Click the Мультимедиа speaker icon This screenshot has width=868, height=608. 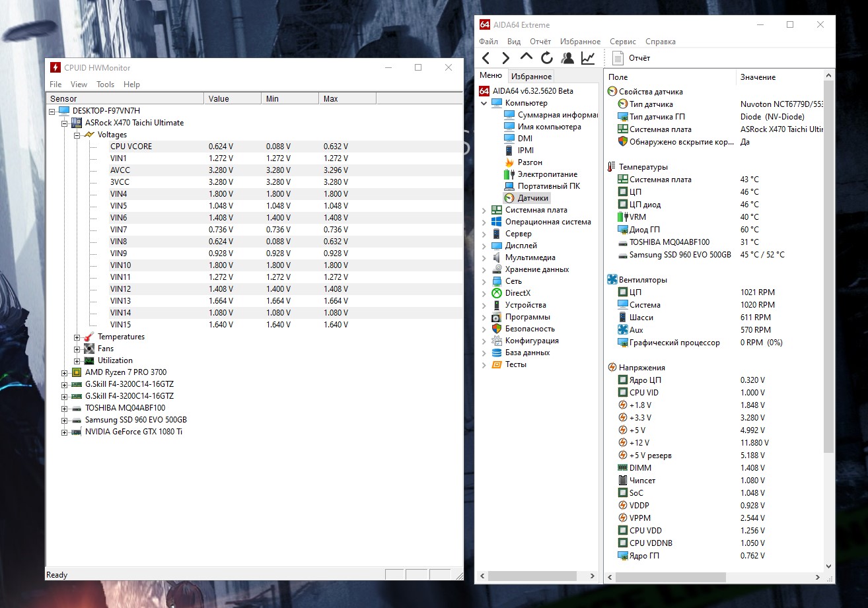pos(497,257)
